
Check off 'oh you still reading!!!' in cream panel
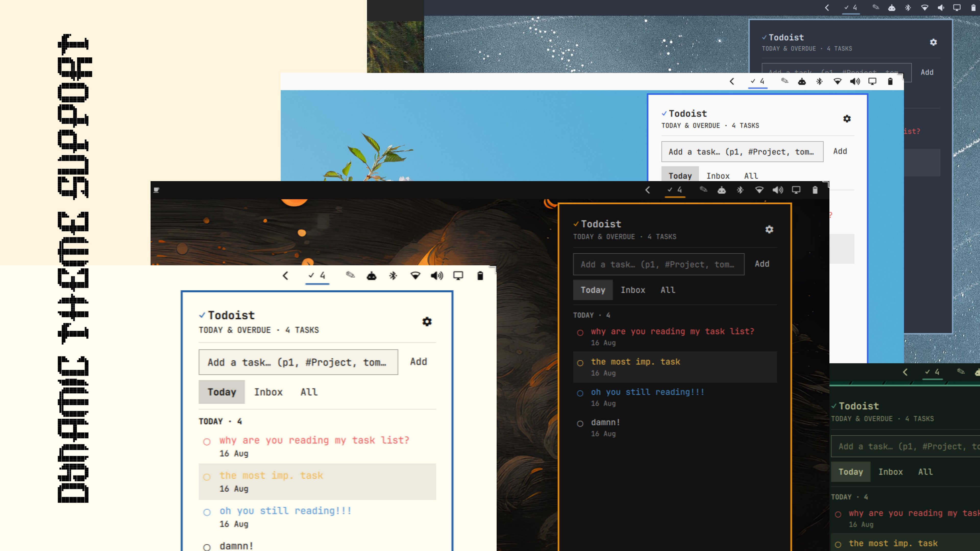(206, 512)
